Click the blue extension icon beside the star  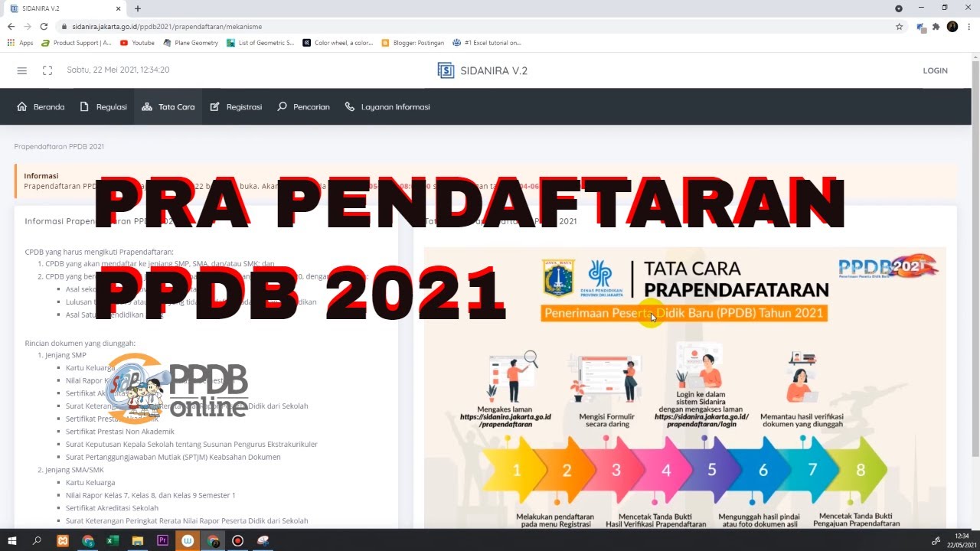pyautogui.click(x=921, y=26)
